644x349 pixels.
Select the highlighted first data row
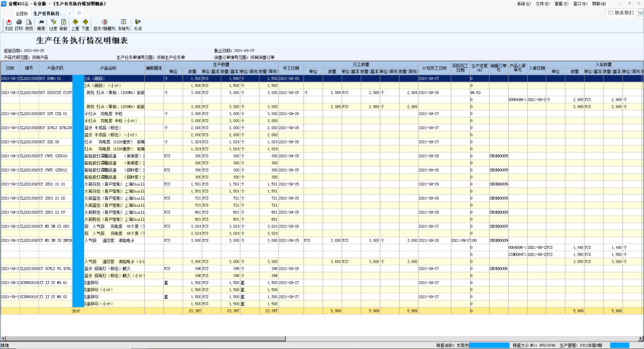pyautogui.click(x=321, y=79)
